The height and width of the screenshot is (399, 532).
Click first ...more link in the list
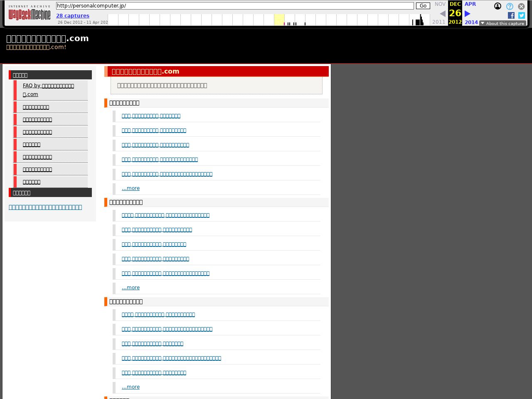(131, 188)
